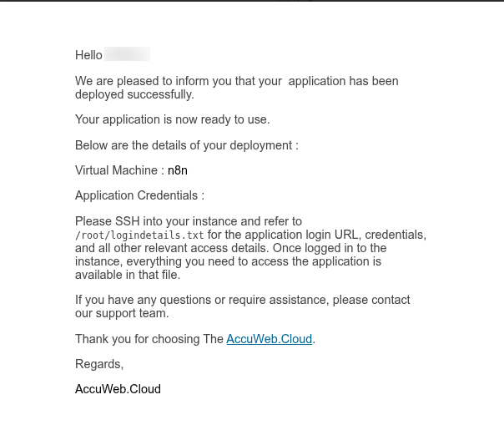Click the 'instance, everything you need to access' line

click(228, 261)
